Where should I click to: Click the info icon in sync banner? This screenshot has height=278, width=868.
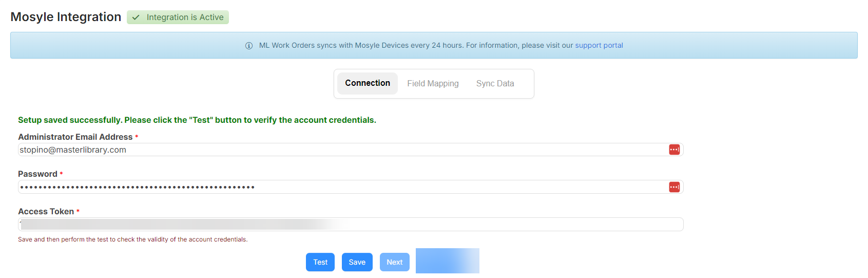point(249,46)
